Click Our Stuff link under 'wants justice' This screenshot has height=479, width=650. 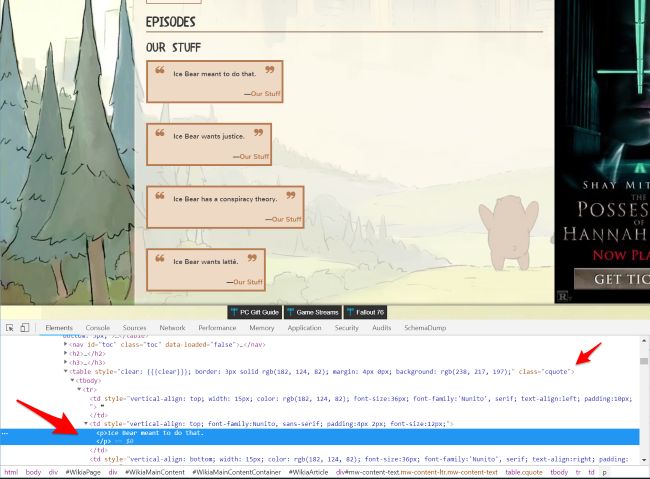pyautogui.click(x=254, y=156)
